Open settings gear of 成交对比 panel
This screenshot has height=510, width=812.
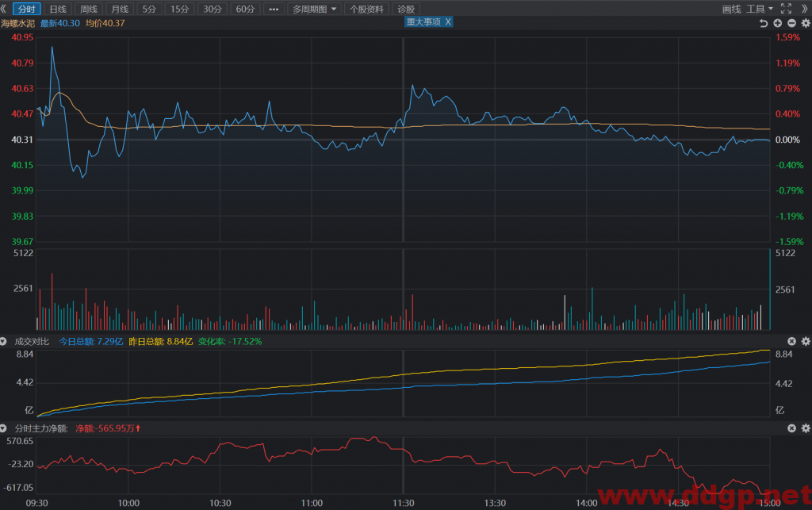pyautogui.click(x=806, y=341)
